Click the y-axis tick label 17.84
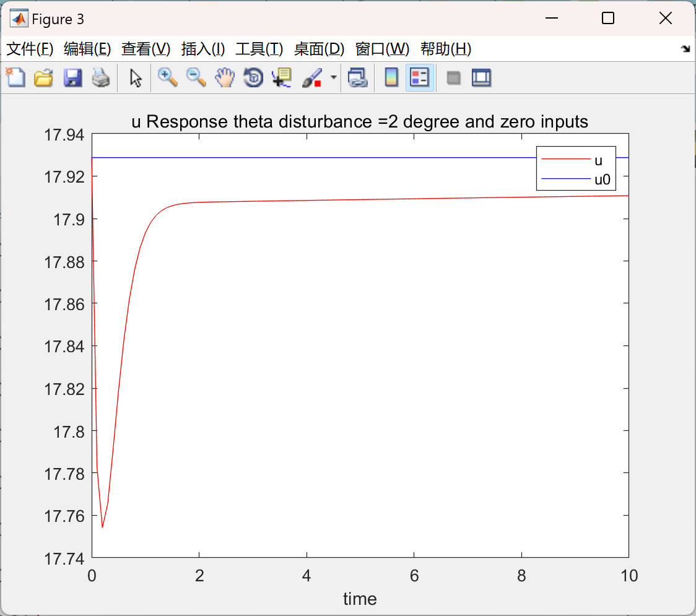The image size is (696, 616). [x=64, y=347]
